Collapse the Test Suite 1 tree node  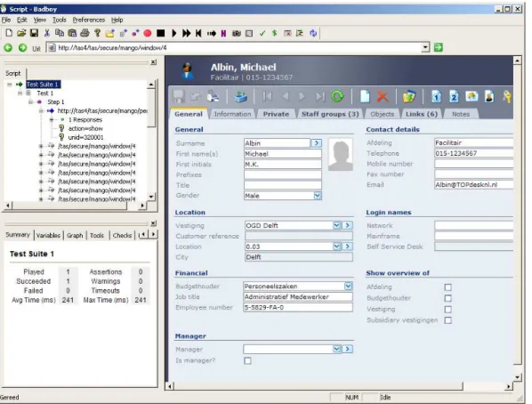10,85
